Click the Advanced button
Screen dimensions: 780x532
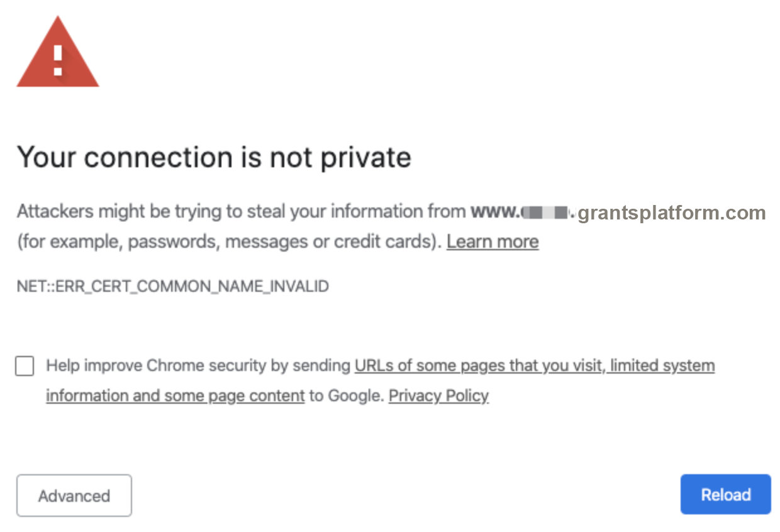click(74, 496)
